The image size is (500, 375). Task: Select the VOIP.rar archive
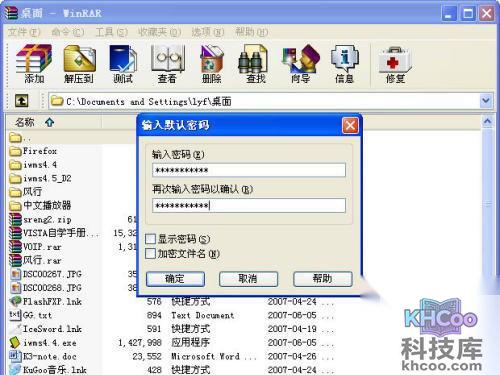pos(35,247)
